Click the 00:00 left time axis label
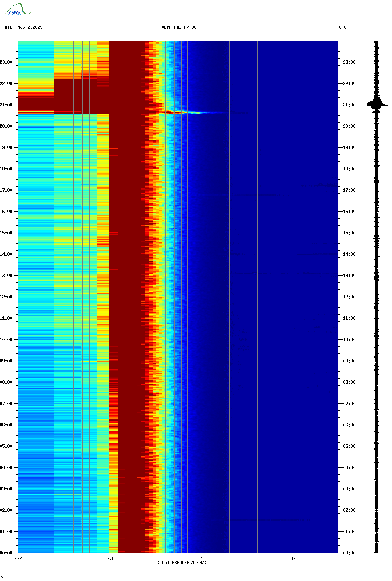The height and width of the screenshot is (581, 392). [x=6, y=553]
